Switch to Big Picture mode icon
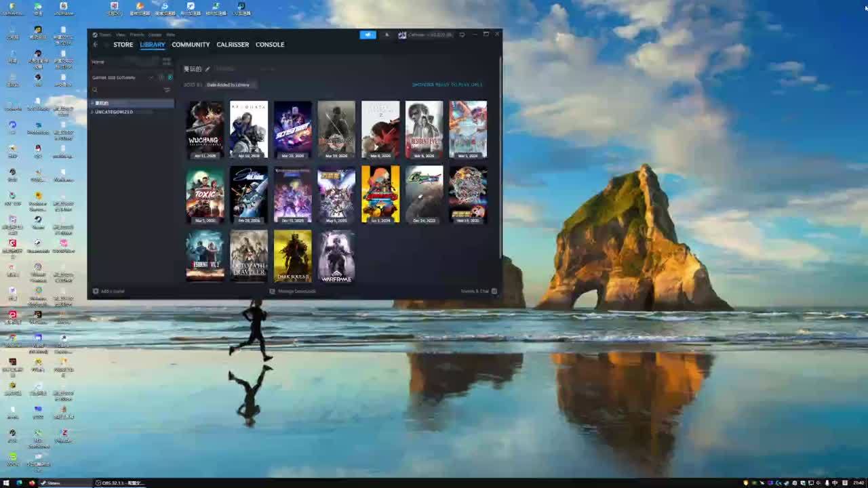 point(462,35)
